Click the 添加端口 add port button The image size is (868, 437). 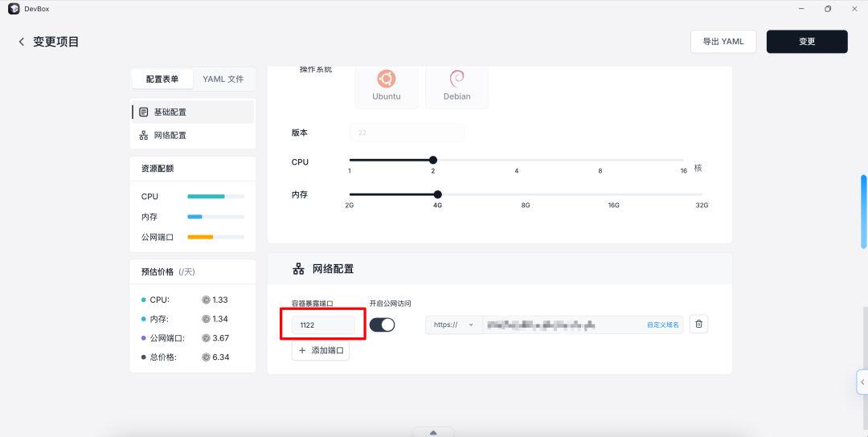click(x=321, y=351)
